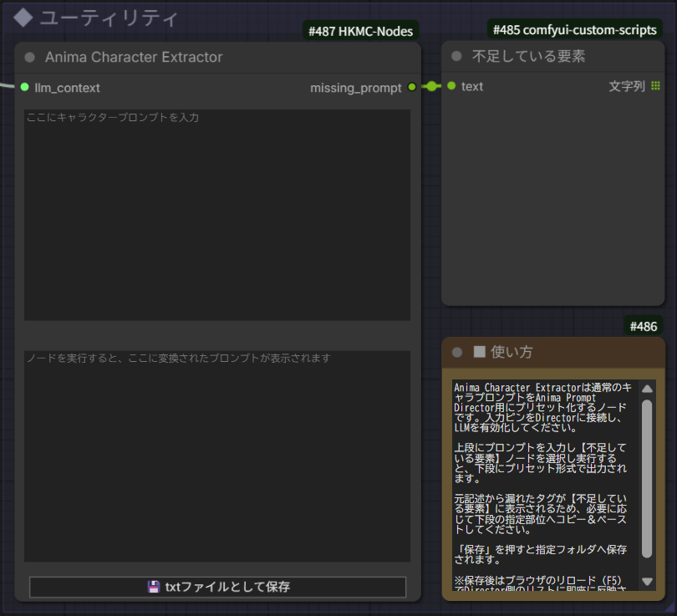The height and width of the screenshot is (616, 677).
Task: Click the text input pin
Action: point(451,86)
